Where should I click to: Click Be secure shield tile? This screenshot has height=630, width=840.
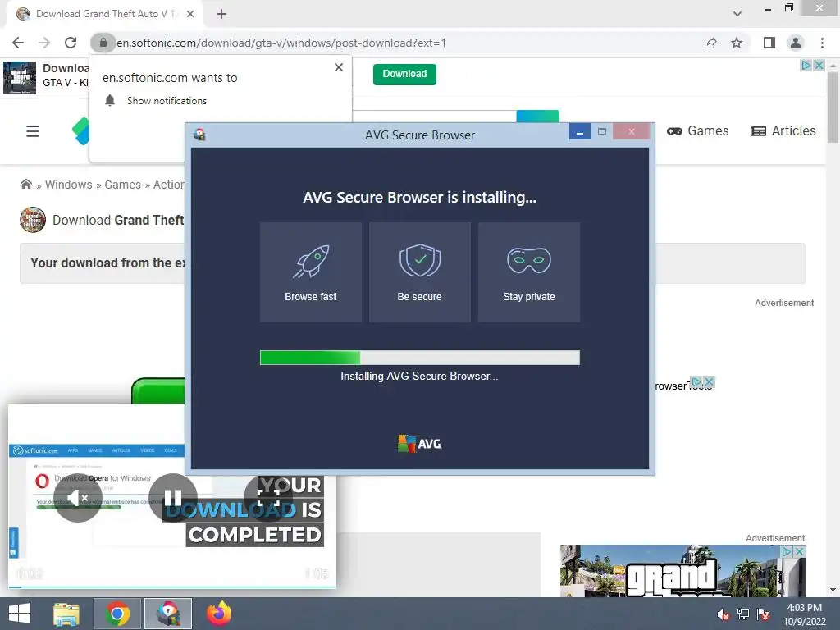click(419, 272)
